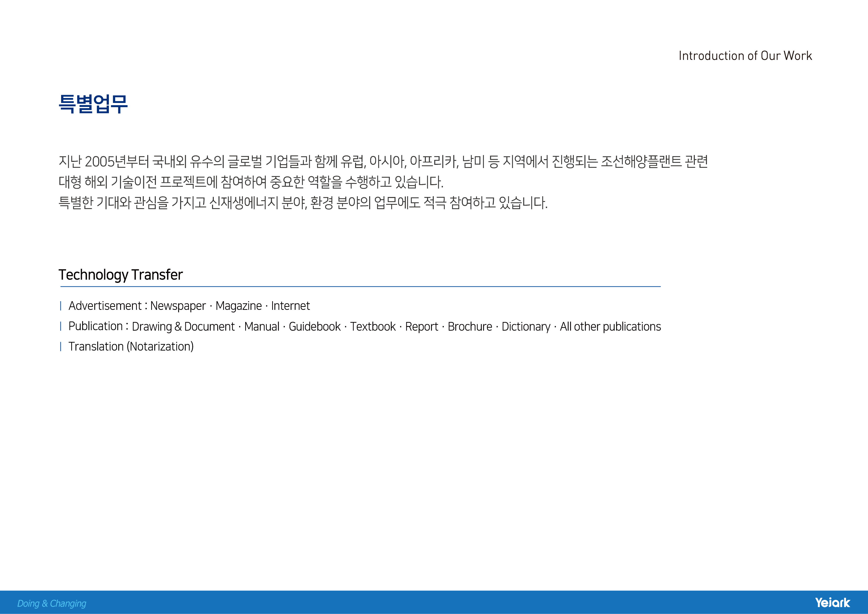
Task: Click the word 'Textbook'
Action: 373,326
